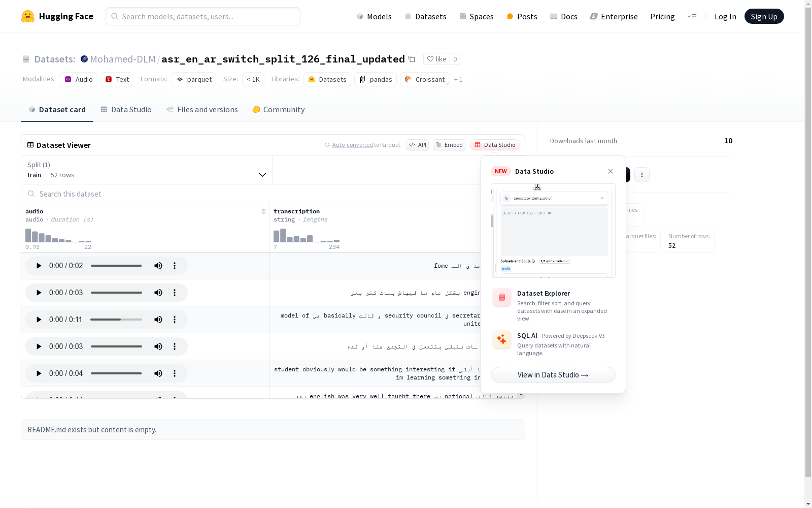The height and width of the screenshot is (508, 812).
Task: Like the dataset with the heart button
Action: coord(436,59)
